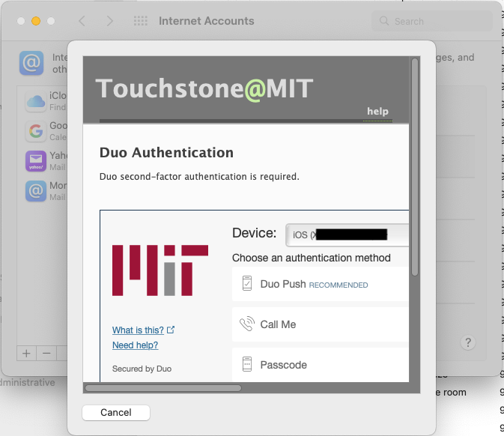Select the Google account in Internet Accounts
The image size is (504, 436).
46,131
